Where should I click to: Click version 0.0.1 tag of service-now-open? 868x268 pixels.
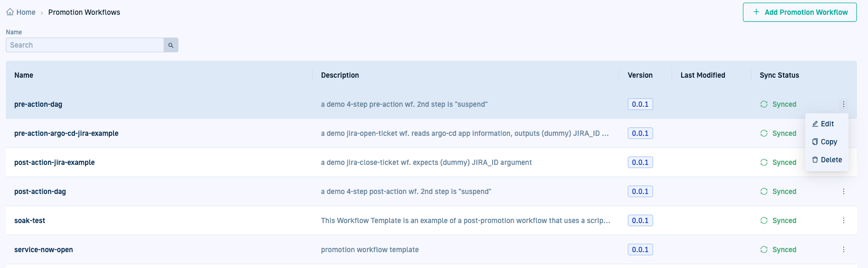tap(640, 249)
